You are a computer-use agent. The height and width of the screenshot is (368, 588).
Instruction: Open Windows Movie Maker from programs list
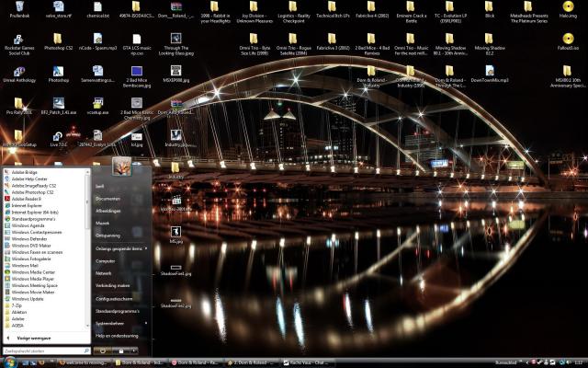coord(33,292)
